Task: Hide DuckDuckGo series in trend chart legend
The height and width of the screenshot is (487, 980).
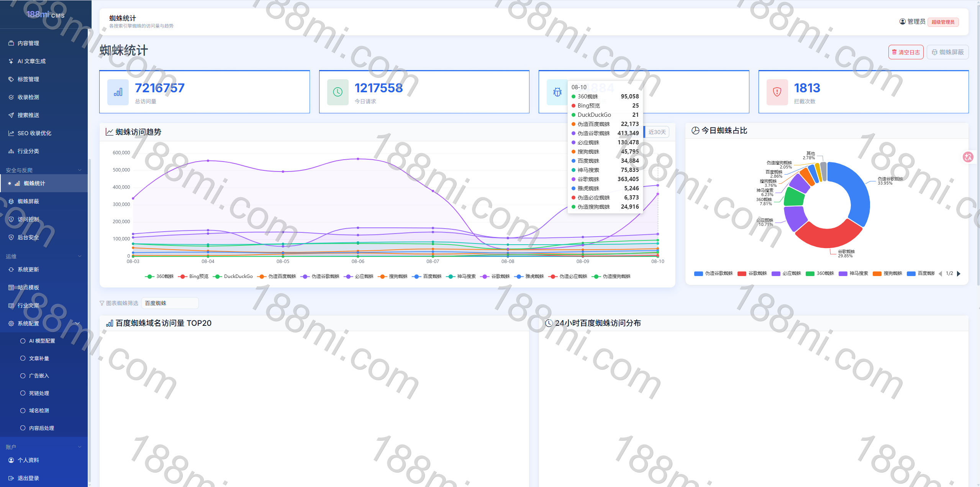Action: [233, 276]
